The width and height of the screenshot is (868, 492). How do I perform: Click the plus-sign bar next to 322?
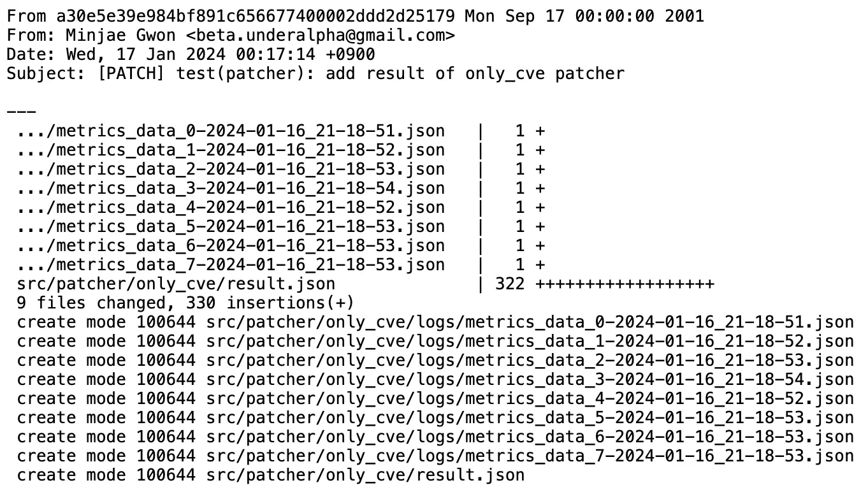625,284
